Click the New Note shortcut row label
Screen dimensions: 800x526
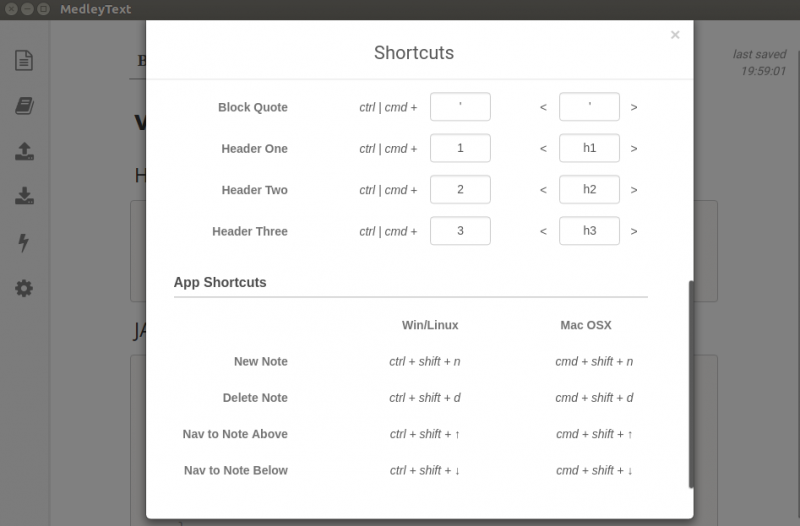[260, 361]
